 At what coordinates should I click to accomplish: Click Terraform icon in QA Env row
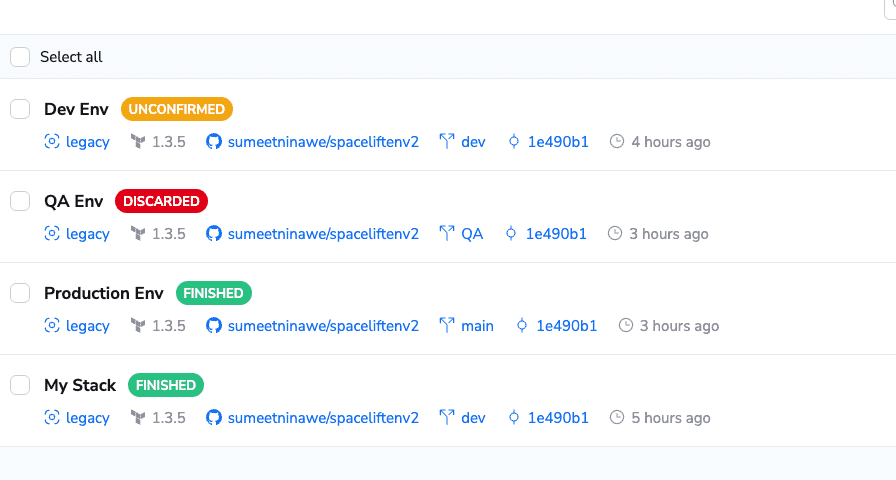(x=138, y=233)
